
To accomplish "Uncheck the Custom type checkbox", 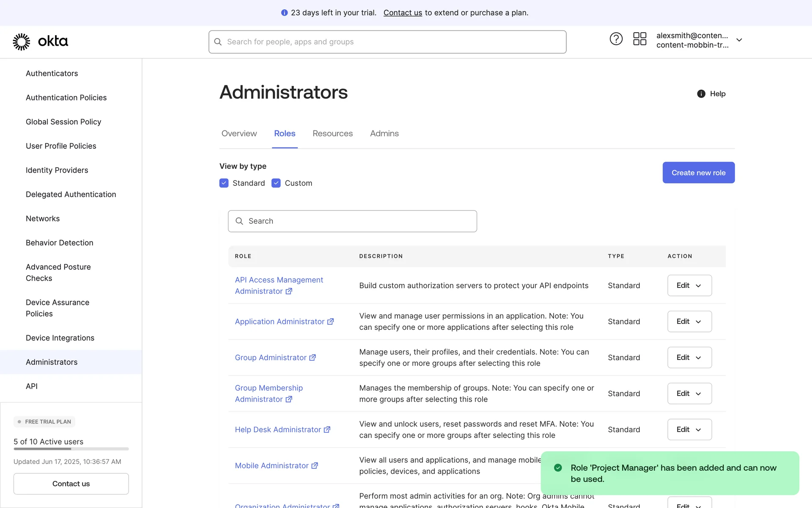I will point(276,183).
